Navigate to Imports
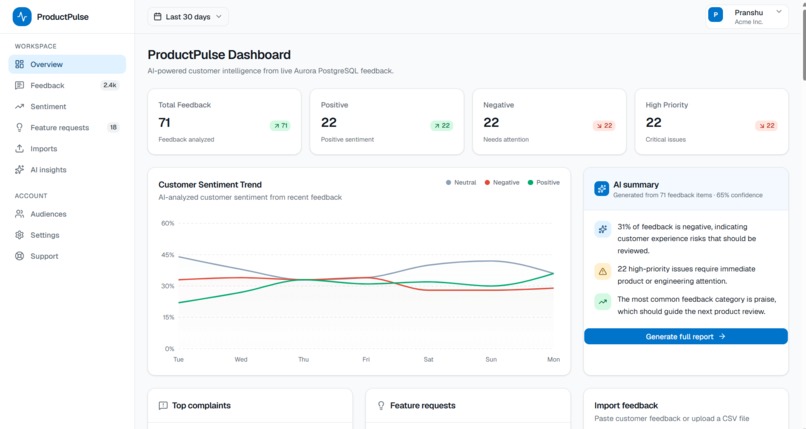Image resolution: width=806 pixels, height=429 pixels. tap(67, 148)
